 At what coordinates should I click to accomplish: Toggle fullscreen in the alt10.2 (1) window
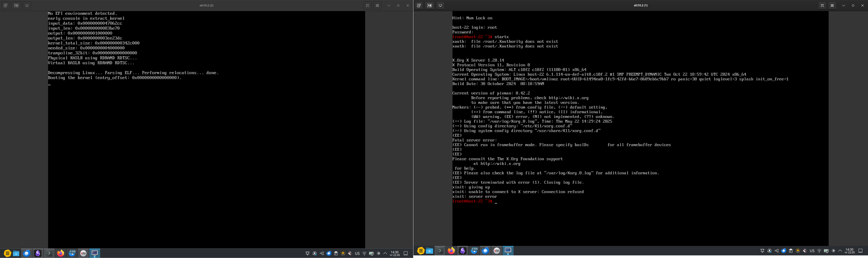822,5
